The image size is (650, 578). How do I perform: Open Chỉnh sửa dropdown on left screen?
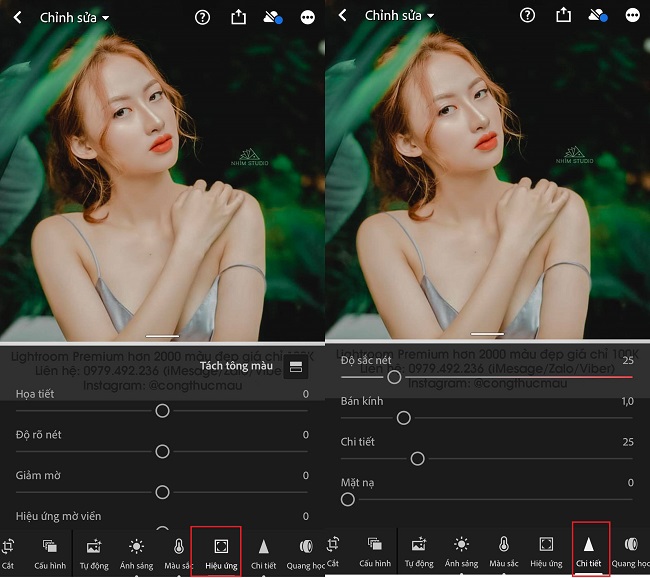pos(75,17)
